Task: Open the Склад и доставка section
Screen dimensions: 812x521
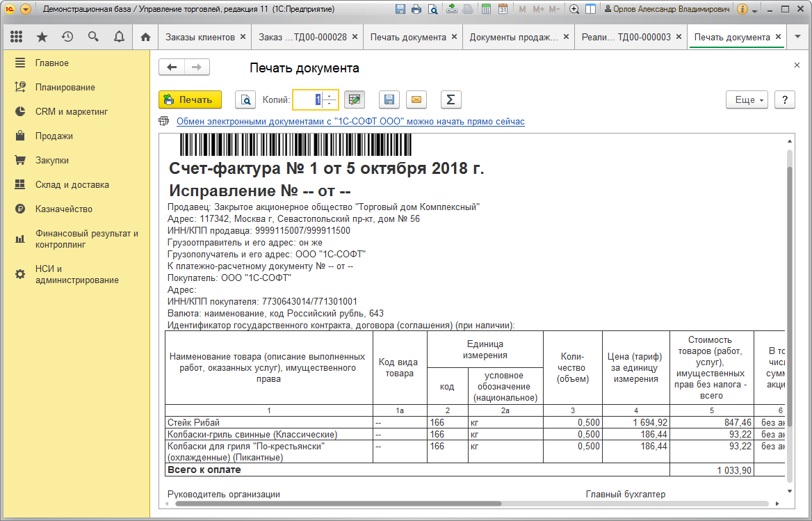Action: [76, 184]
